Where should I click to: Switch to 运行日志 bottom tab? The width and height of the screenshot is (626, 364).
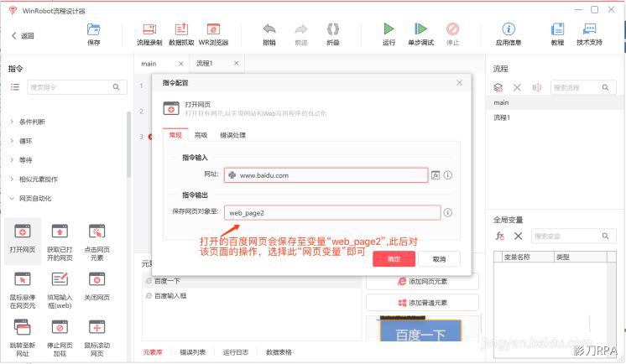coord(236,352)
